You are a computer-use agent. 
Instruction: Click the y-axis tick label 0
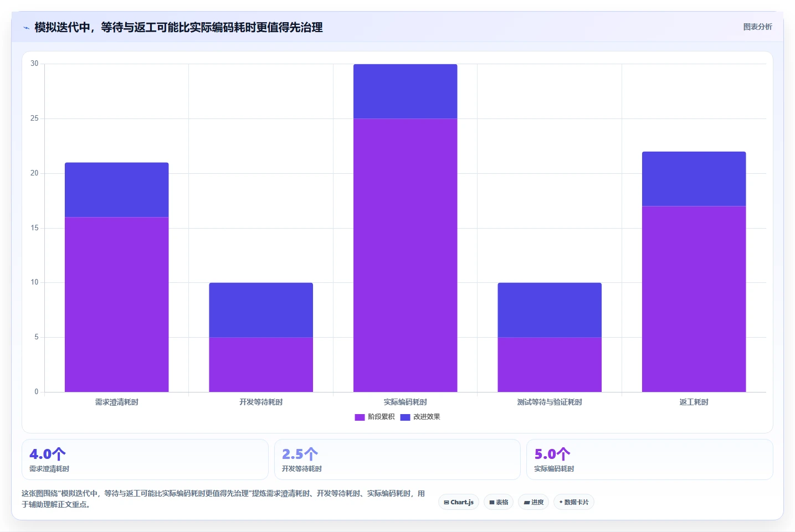pyautogui.click(x=37, y=392)
